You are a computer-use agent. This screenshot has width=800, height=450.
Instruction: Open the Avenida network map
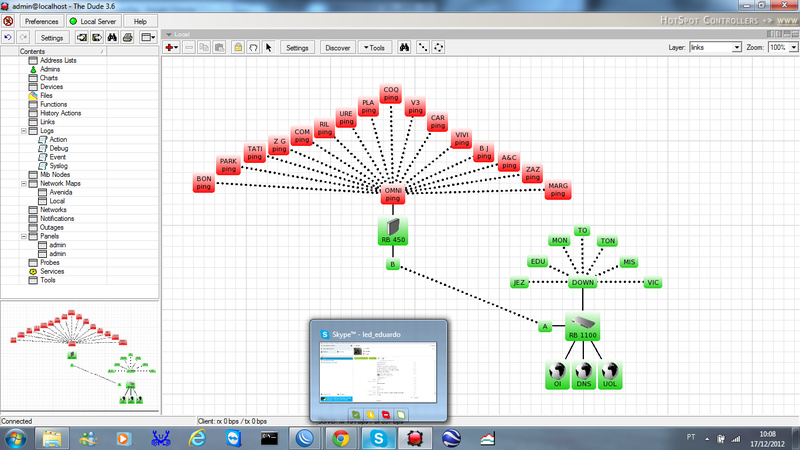[x=61, y=192]
